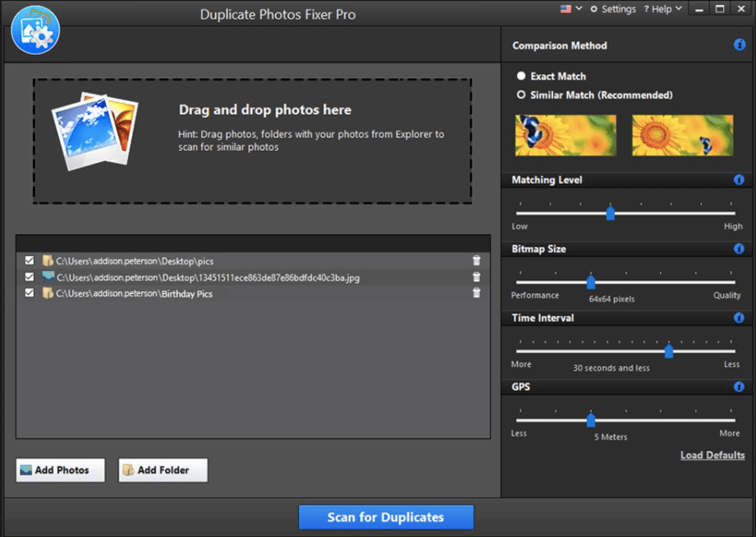Open info for Matching Level
The image size is (756, 537).
[x=739, y=180]
